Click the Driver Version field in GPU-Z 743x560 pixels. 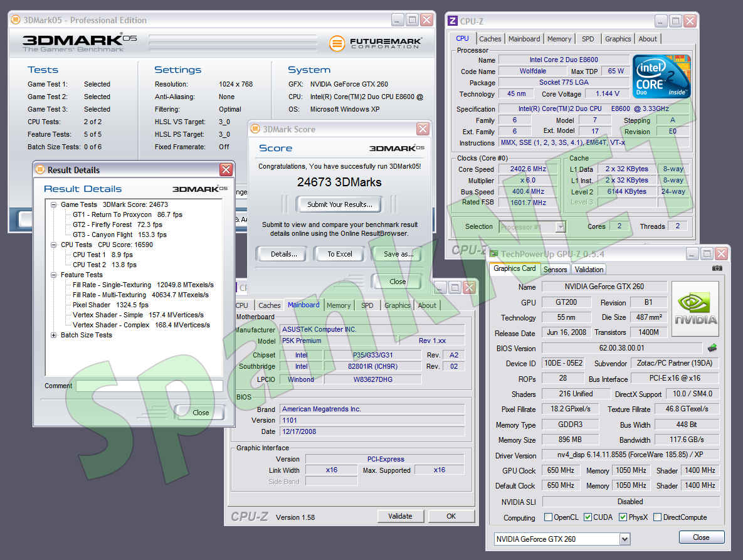(x=630, y=455)
